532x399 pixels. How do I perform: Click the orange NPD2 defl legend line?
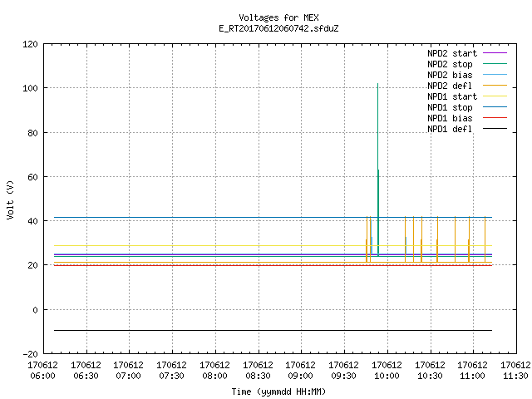click(x=495, y=86)
